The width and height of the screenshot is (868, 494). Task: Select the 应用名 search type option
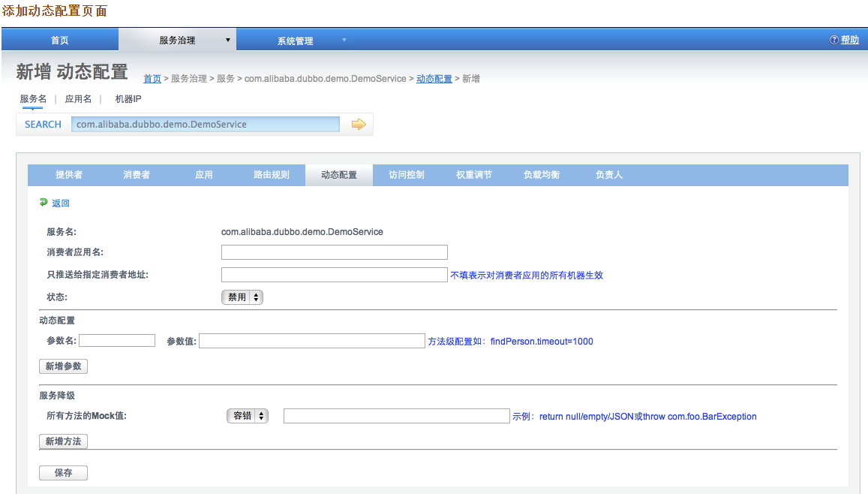(78, 99)
